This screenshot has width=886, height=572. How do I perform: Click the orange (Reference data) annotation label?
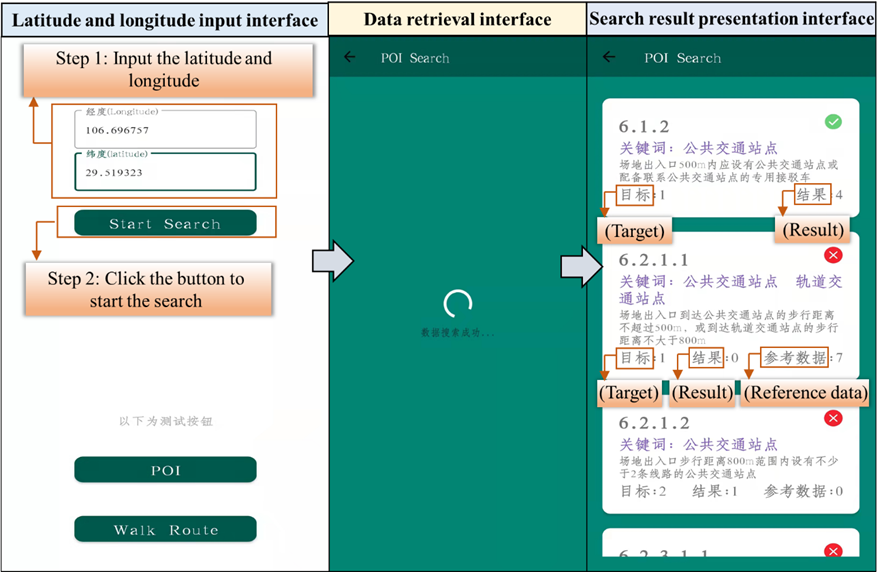click(805, 393)
